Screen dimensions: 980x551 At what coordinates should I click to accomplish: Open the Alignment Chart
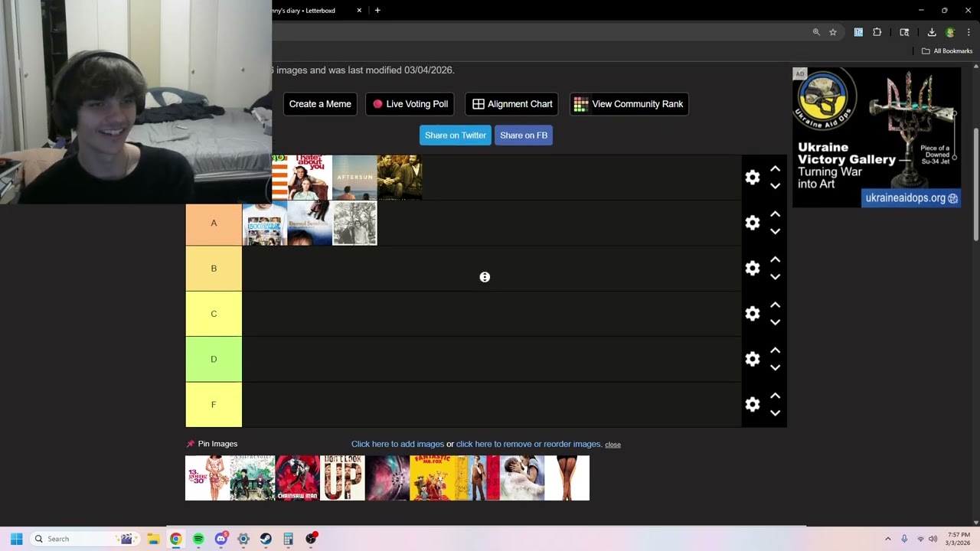511,104
